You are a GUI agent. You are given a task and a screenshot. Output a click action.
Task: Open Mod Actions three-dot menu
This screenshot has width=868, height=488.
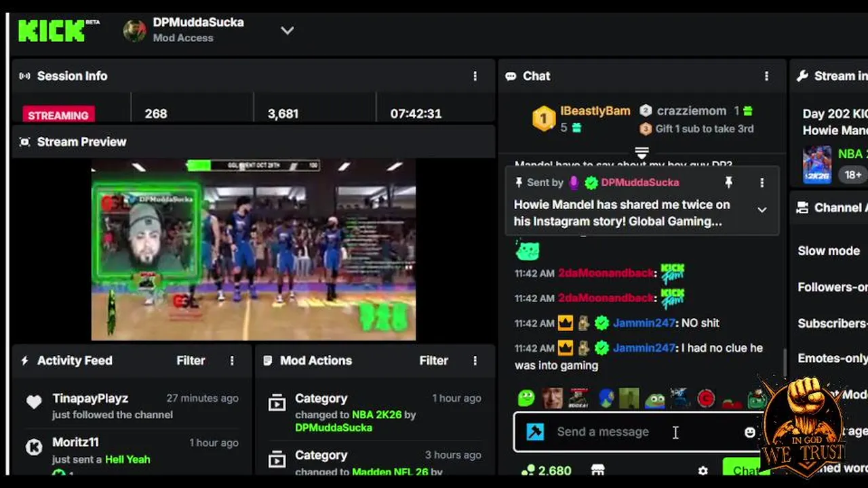(x=475, y=361)
